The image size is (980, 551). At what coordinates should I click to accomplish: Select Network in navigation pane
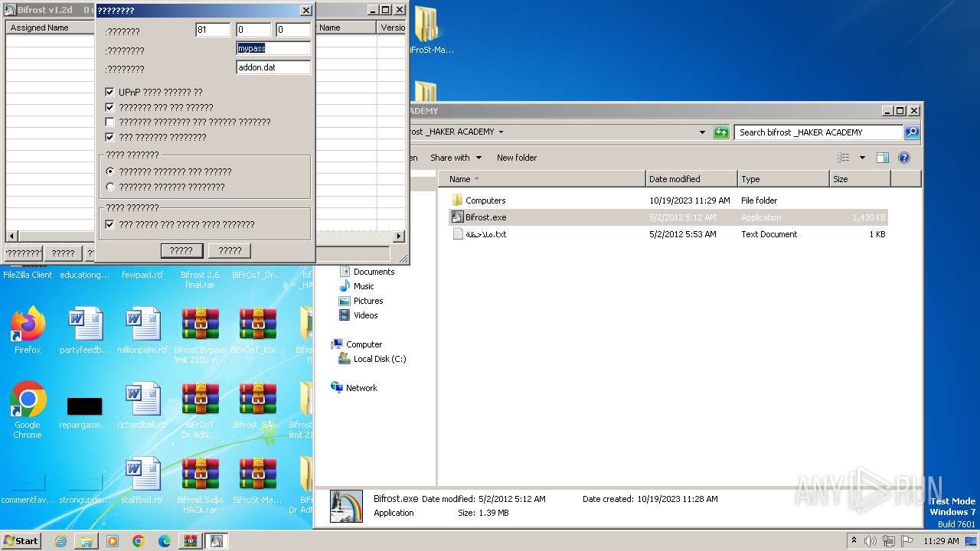pos(354,388)
